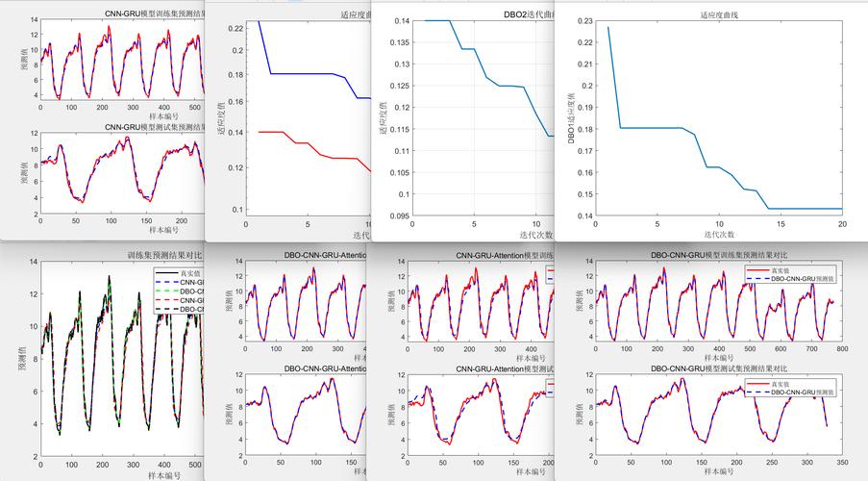Select the CNN-GRU-Attention模型测试 plot title

(505, 369)
